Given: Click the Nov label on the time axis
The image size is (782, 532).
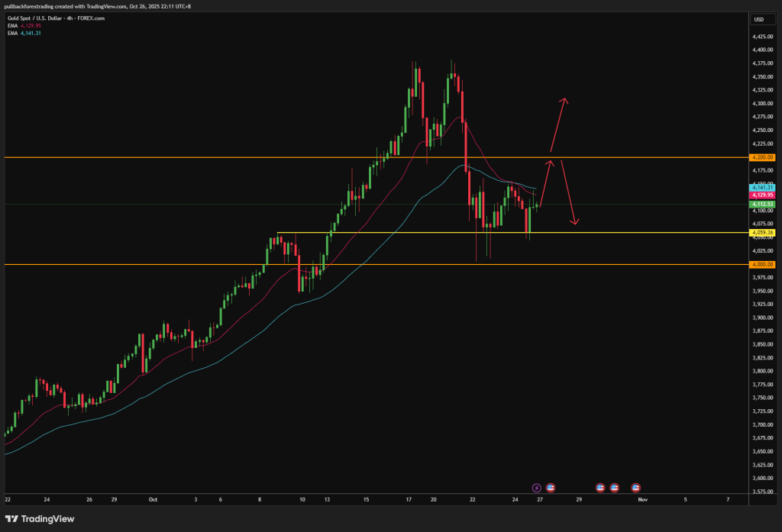Looking at the screenshot, I should (x=642, y=500).
